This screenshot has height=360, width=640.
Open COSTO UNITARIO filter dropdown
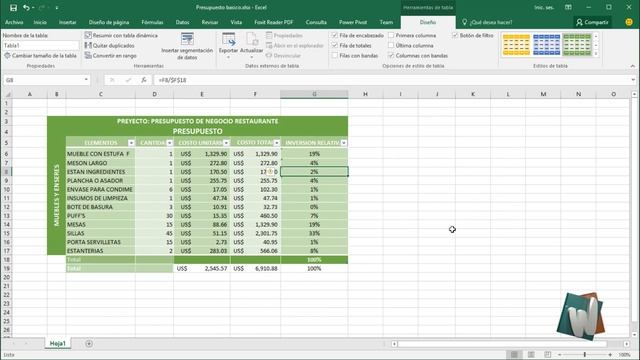pyautogui.click(x=226, y=143)
